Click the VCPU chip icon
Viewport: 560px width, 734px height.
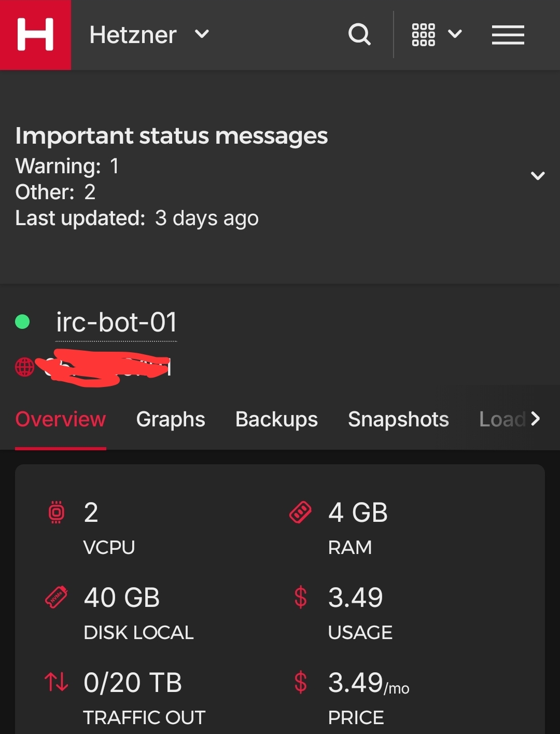[56, 512]
